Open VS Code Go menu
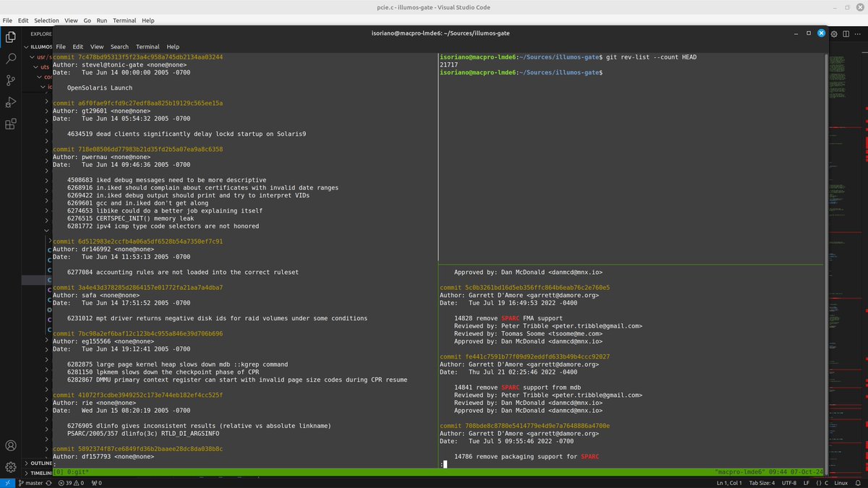 87,20
